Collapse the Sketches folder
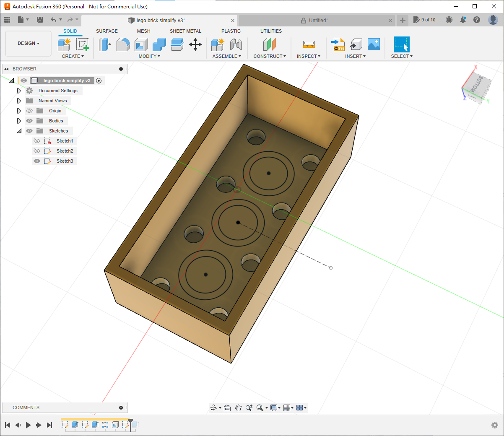 pos(19,131)
